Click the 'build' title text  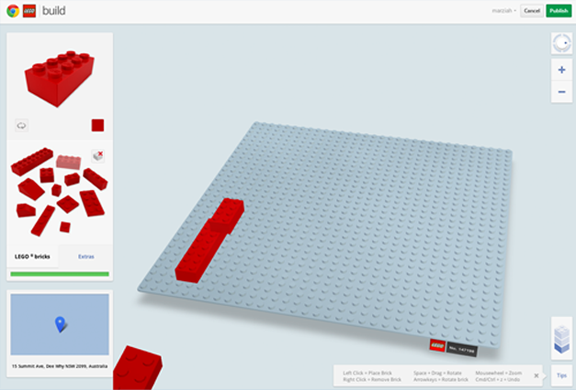[54, 11]
